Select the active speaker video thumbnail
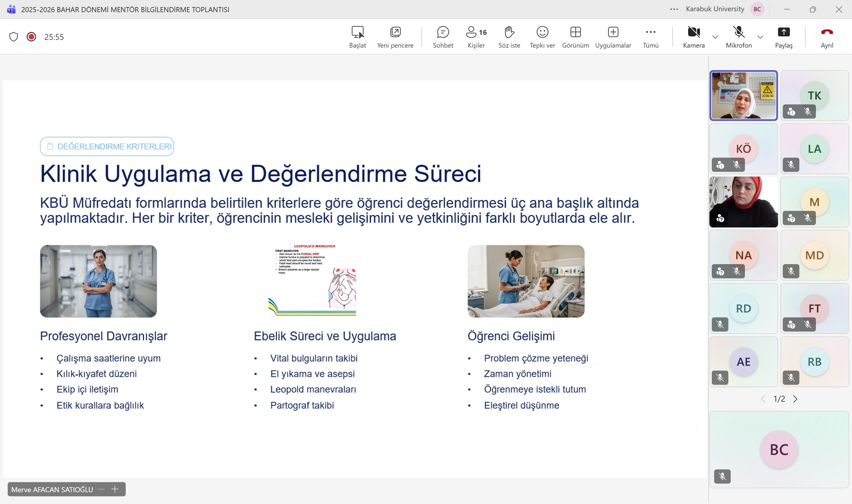Screen dimensions: 852x504 coord(743,96)
